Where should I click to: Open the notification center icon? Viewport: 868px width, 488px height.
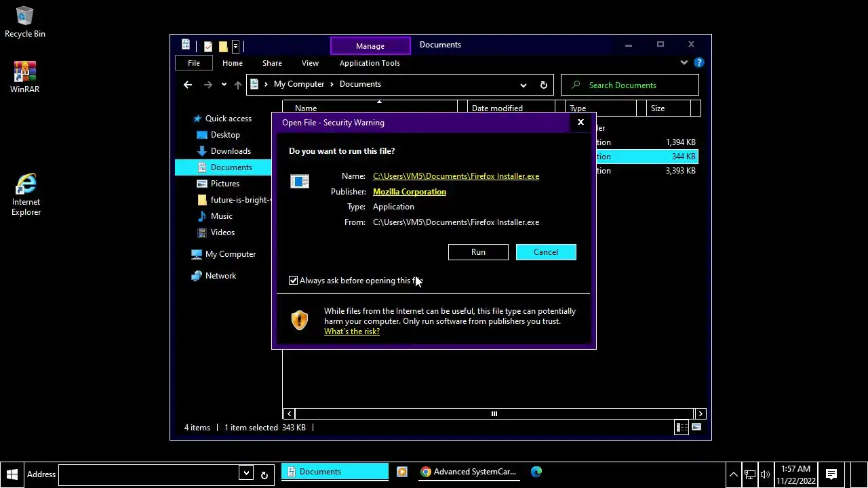pyautogui.click(x=831, y=474)
